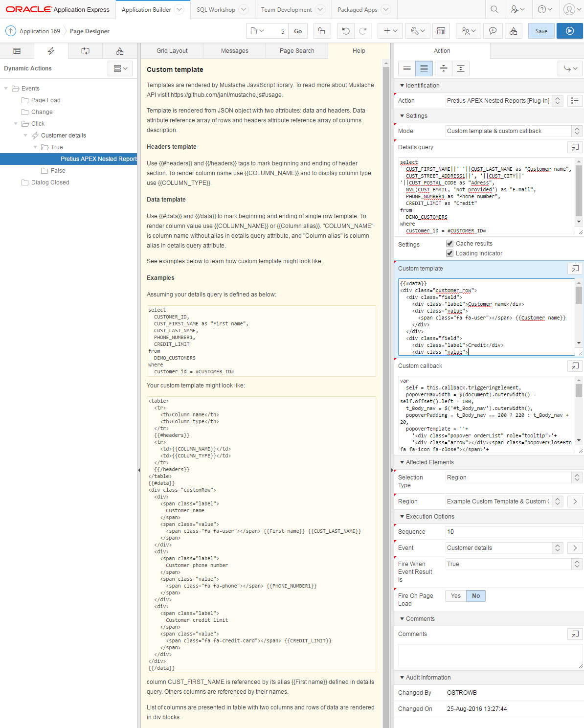Click Expand All property groups icon

[461, 68]
